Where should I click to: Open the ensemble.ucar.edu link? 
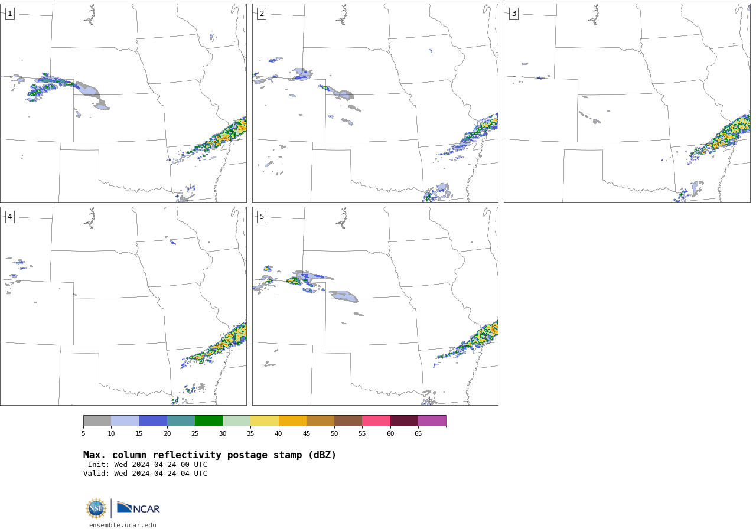pos(123,525)
